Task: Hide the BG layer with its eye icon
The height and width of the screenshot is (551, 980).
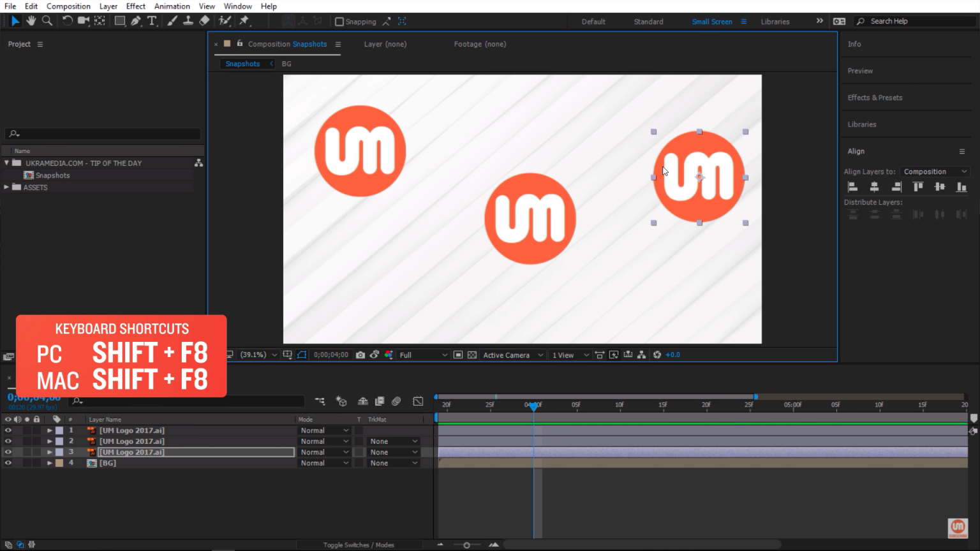Action: (x=8, y=463)
